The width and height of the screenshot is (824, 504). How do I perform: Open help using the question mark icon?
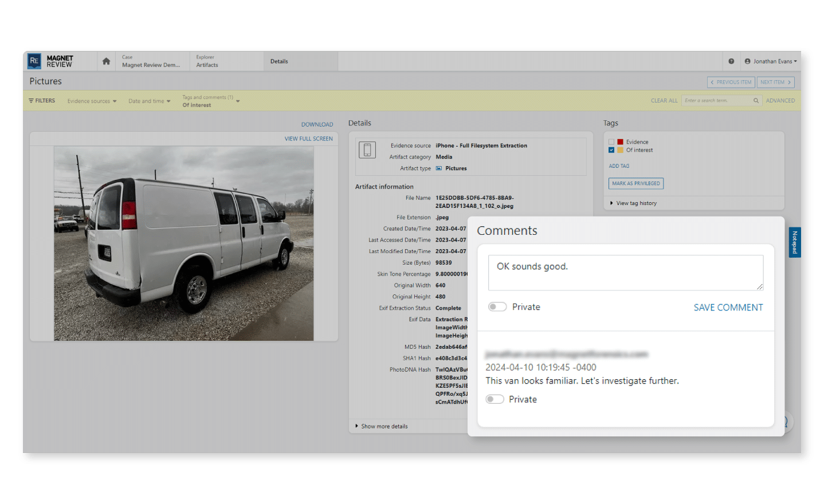click(732, 61)
